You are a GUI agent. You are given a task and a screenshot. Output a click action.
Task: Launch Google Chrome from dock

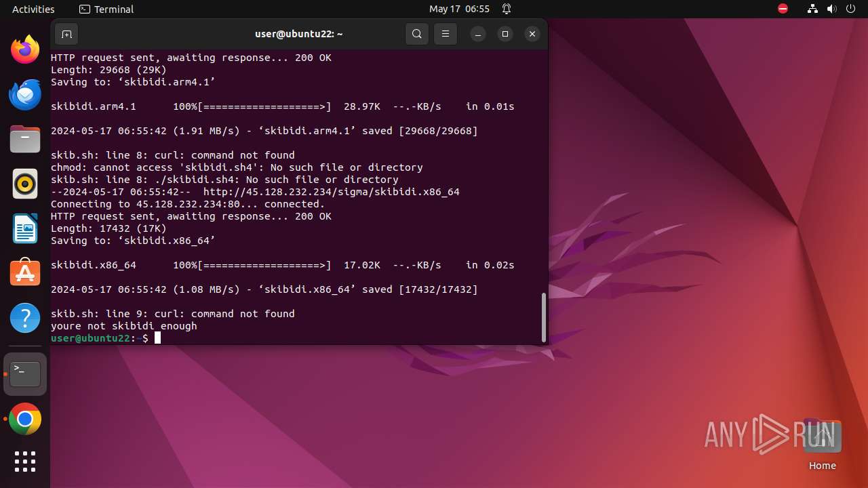25,420
